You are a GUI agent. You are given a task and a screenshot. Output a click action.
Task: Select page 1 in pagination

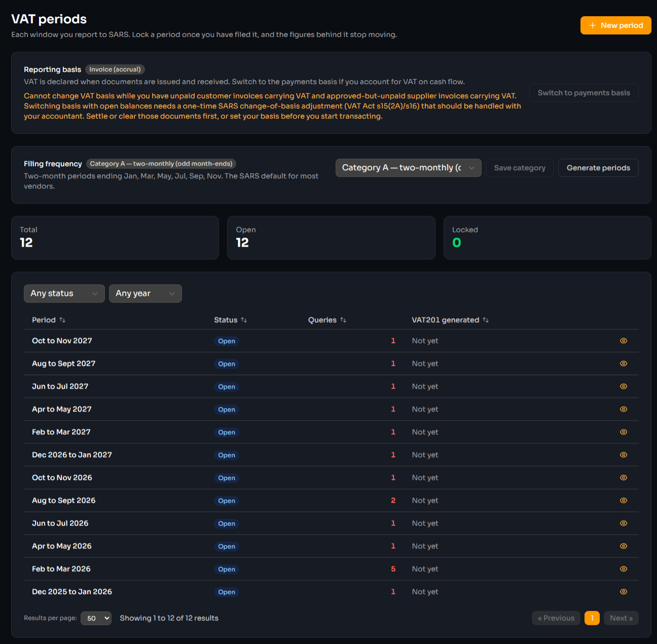(592, 618)
